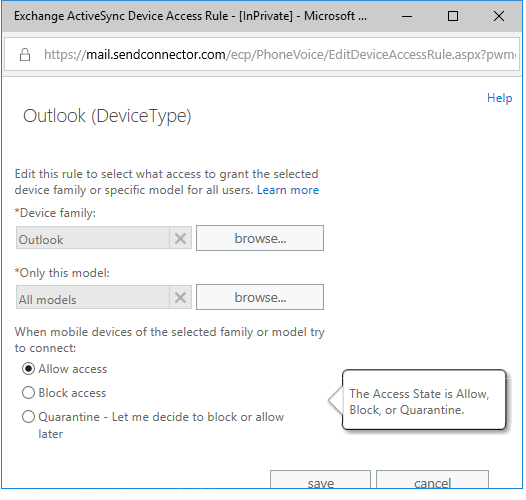Viewport: 526px width, 500px height.
Task: Click the "*Device family:" label
Action: point(55,213)
